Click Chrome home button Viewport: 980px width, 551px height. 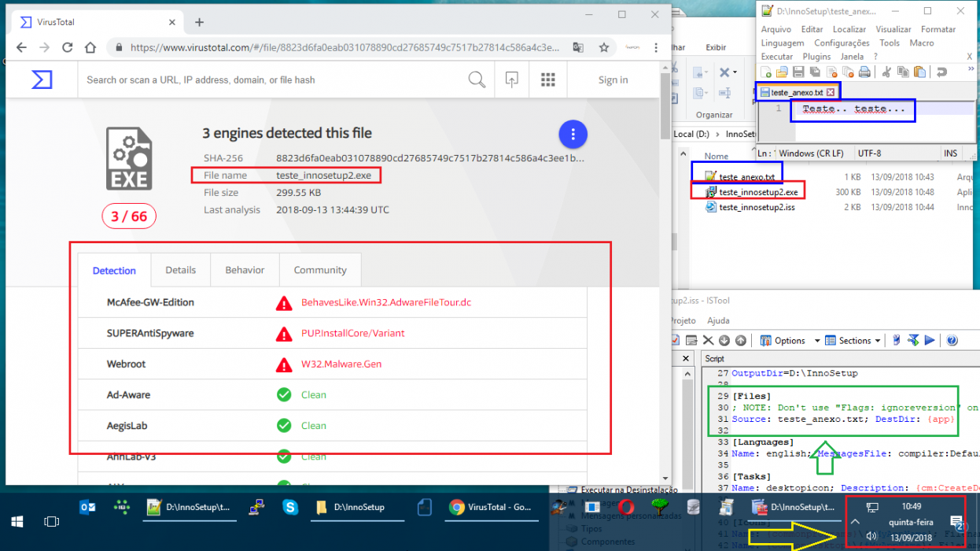coord(90,47)
